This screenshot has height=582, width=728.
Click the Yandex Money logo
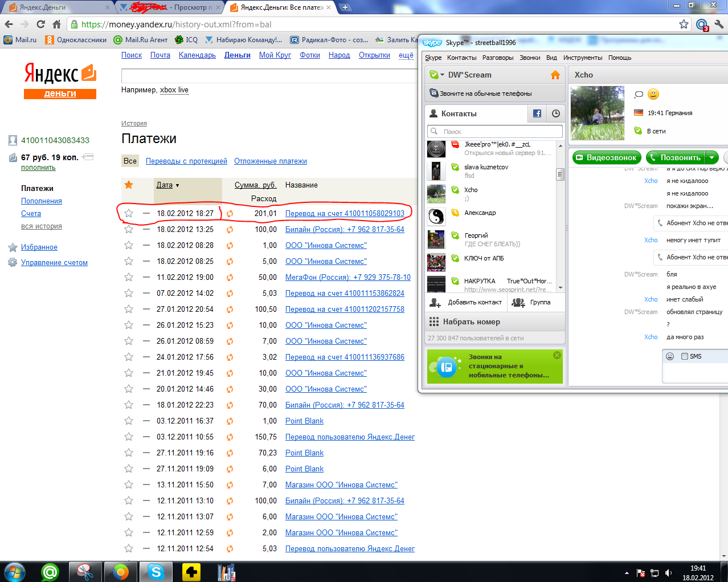coord(60,80)
